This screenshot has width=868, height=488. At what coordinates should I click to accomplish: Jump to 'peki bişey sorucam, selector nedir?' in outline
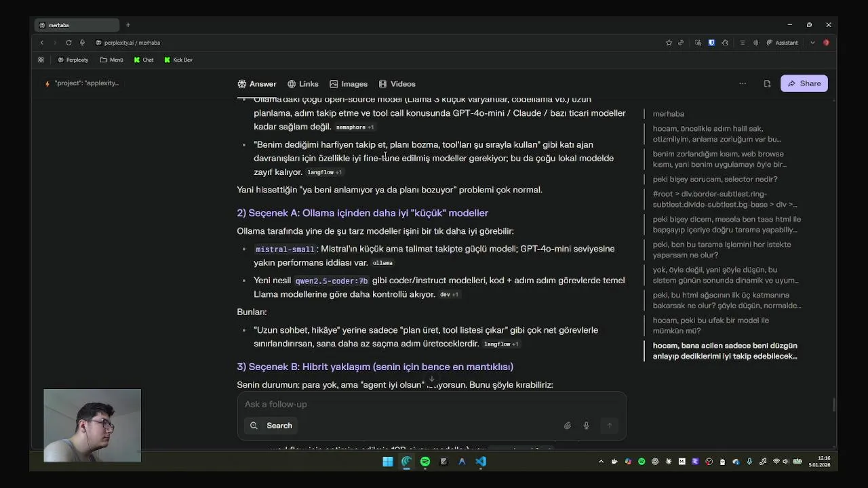point(715,179)
